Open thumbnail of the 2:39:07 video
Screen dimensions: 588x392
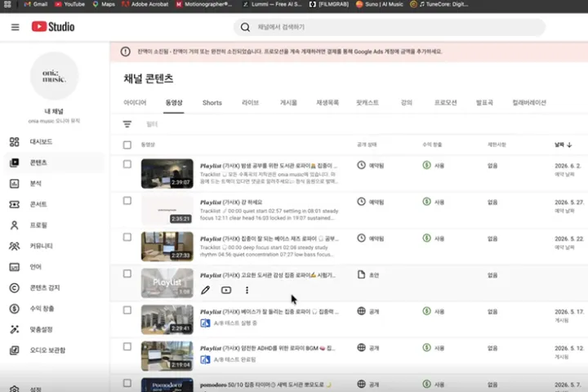click(x=167, y=173)
